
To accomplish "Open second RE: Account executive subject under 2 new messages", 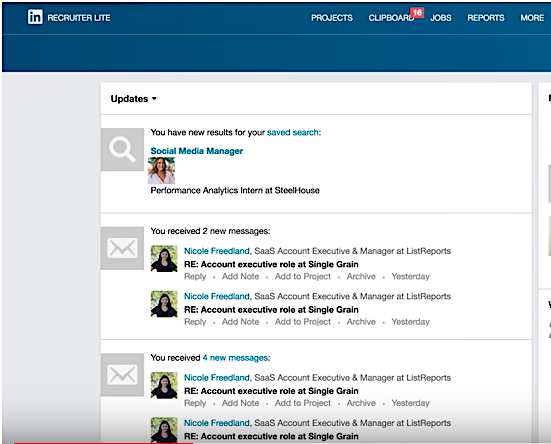I will 271,310.
